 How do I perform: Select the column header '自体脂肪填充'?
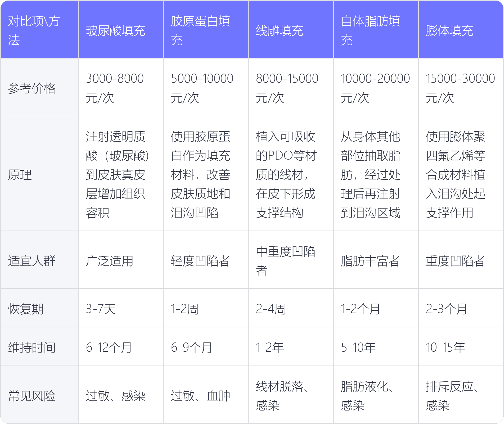(376, 29)
